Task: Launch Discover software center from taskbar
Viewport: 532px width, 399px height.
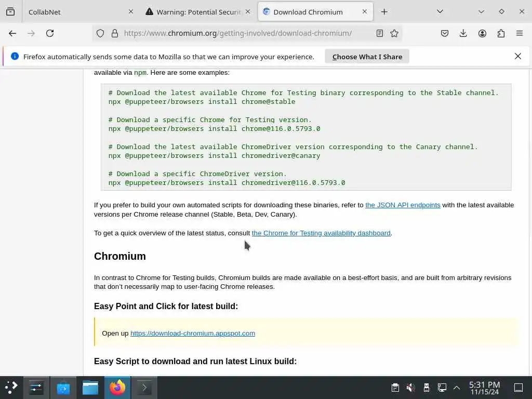Action: (63, 388)
